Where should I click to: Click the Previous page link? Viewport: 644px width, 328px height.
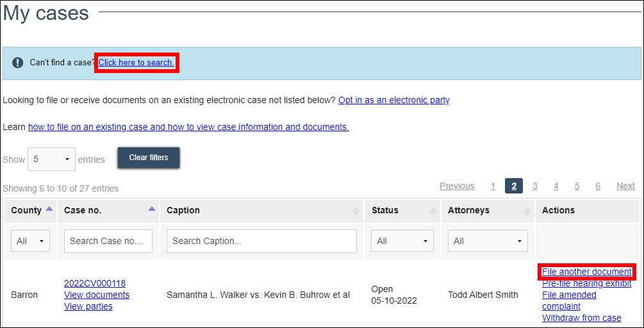457,186
